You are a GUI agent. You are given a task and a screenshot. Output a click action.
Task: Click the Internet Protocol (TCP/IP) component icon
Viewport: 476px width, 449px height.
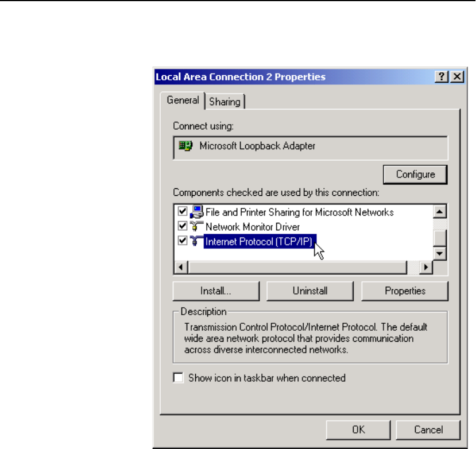click(x=197, y=241)
